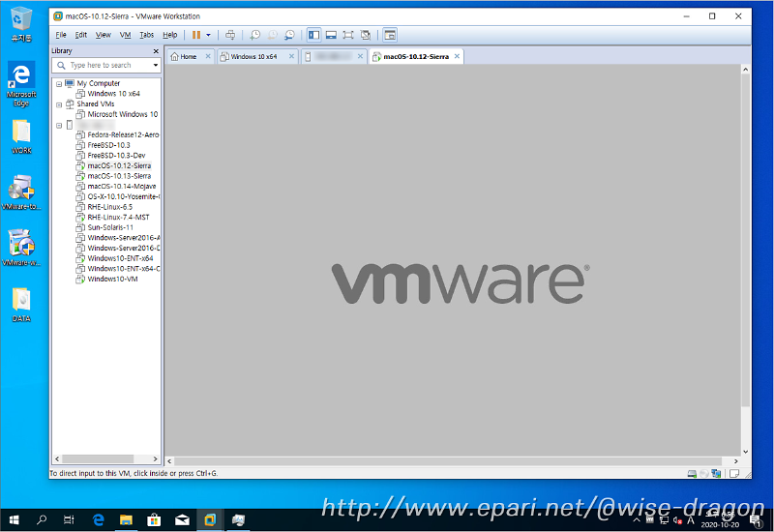The height and width of the screenshot is (532, 774).
Task: Collapse the remote server tree node
Action: (59, 126)
